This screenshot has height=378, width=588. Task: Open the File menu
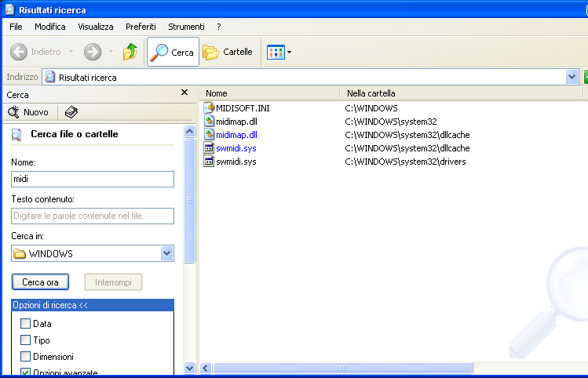(16, 27)
